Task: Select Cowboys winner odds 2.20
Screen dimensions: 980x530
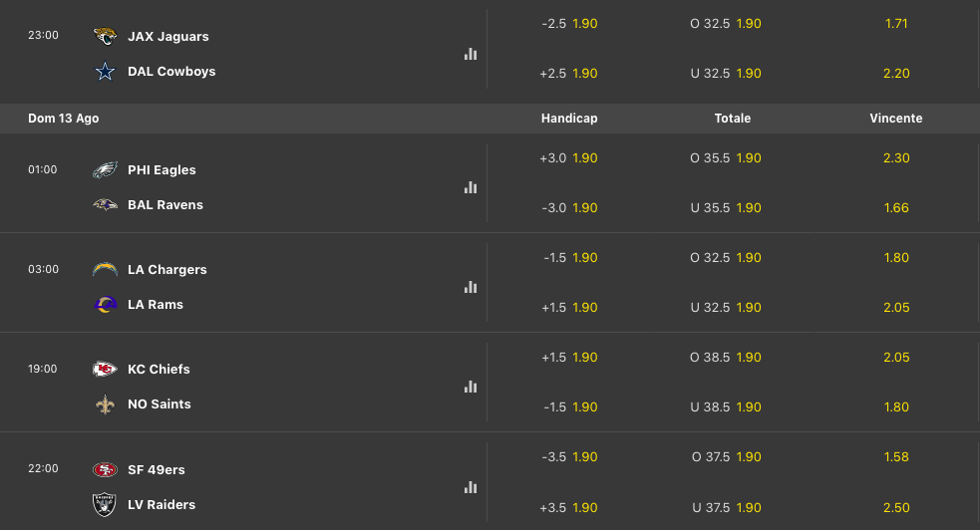Action: 896,73
